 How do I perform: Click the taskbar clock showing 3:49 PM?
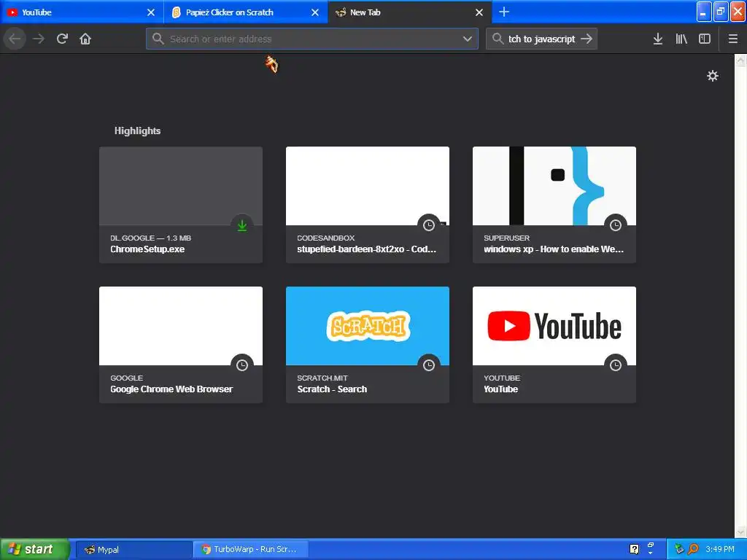[x=720, y=549]
